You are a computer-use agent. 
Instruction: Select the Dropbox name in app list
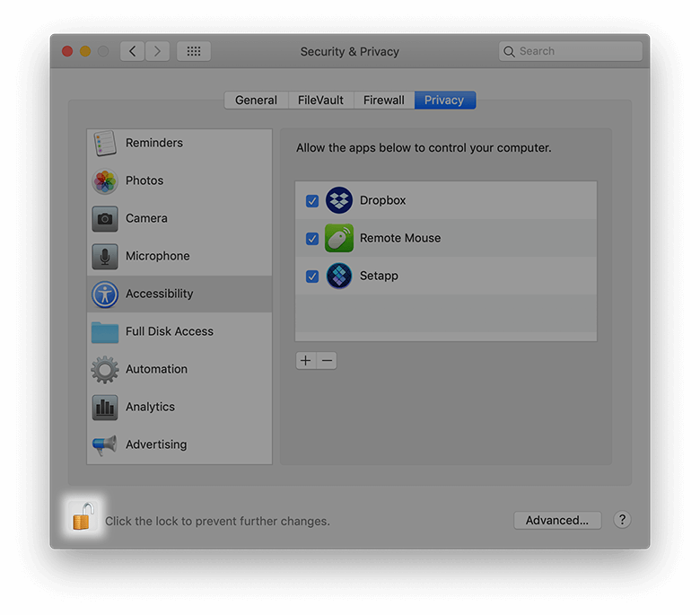[382, 200]
